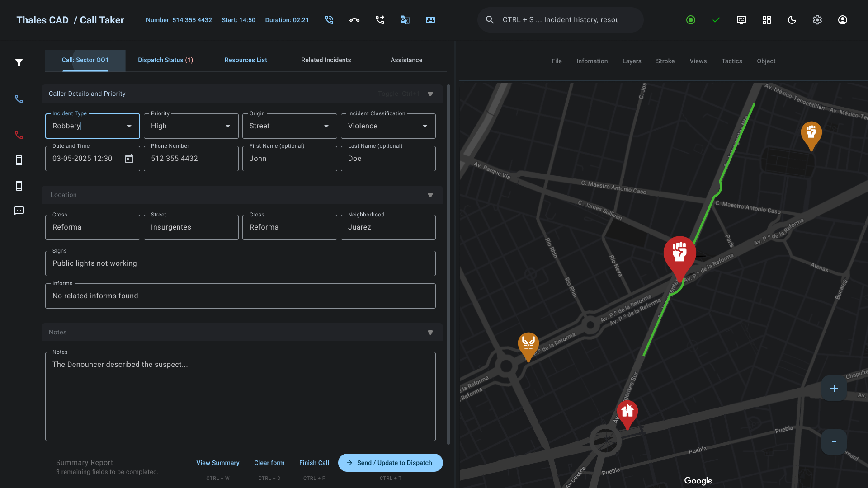Viewport: 868px width, 488px height.
Task: Click the red fist incident marker on map
Action: point(679,254)
